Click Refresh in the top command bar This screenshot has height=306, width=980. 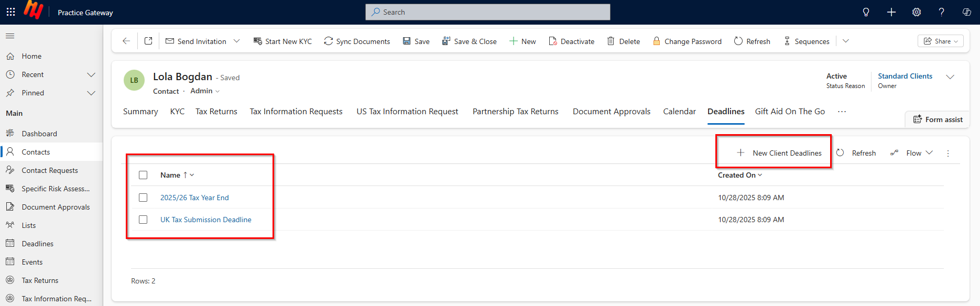[x=752, y=41]
